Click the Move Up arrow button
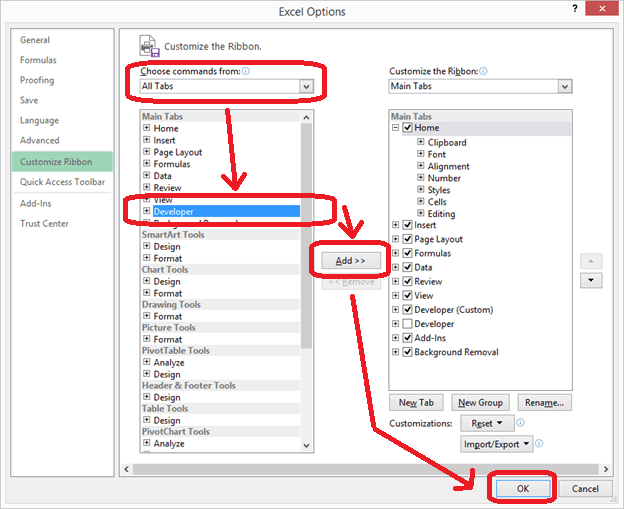Screen dimensions: 624x509 click(x=591, y=261)
